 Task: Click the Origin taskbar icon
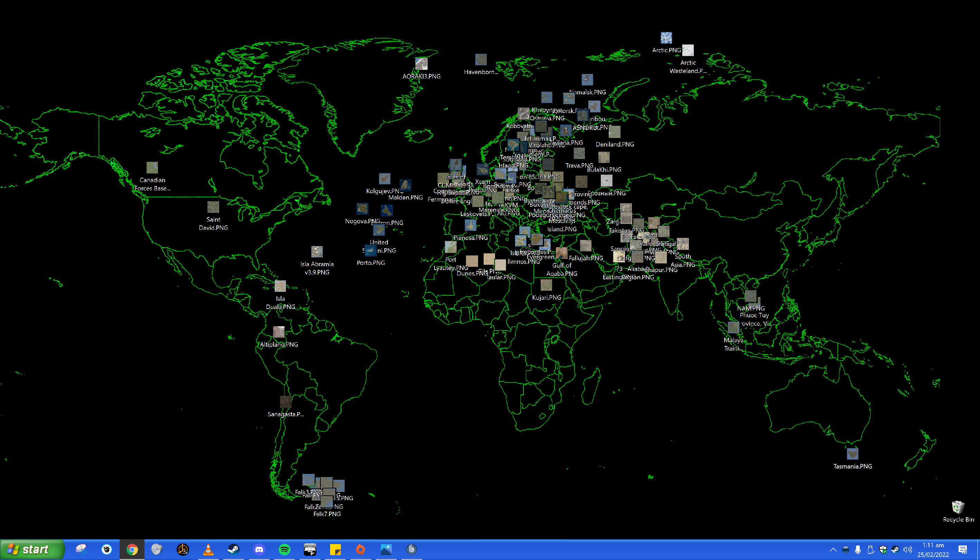(361, 550)
